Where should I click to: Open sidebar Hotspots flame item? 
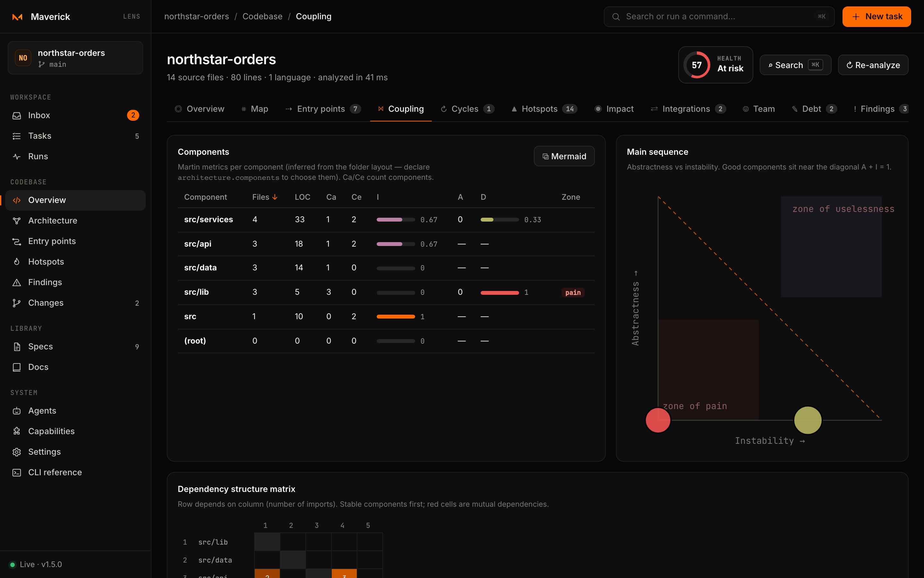point(75,261)
